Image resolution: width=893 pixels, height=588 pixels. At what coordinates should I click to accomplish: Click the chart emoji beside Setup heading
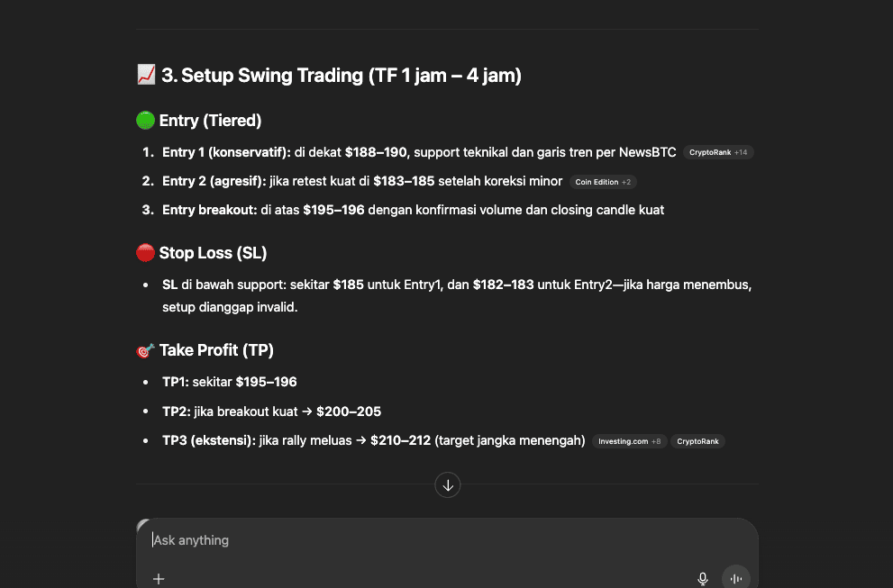(x=146, y=76)
